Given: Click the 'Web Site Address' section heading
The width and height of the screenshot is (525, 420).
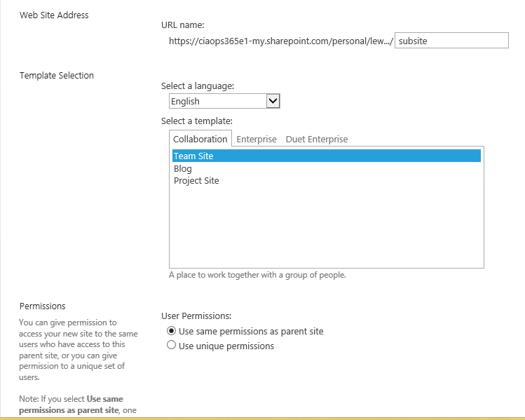Looking at the screenshot, I should [x=54, y=15].
